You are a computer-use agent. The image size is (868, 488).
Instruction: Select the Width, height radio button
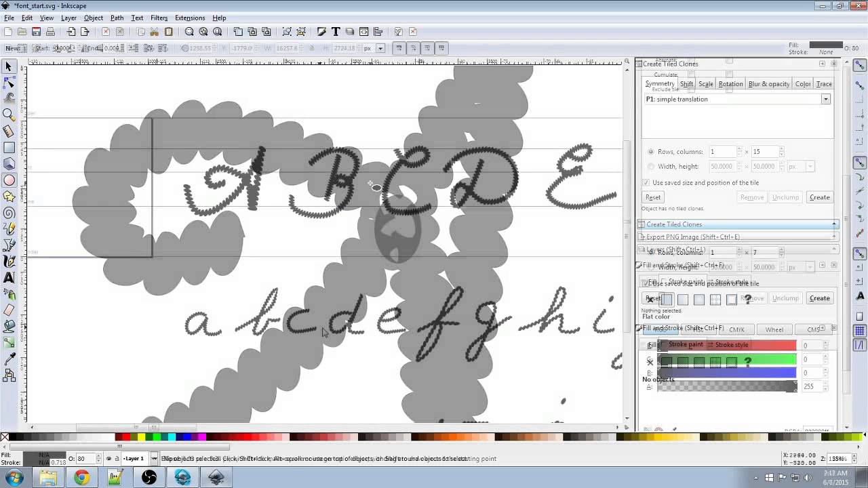point(651,167)
